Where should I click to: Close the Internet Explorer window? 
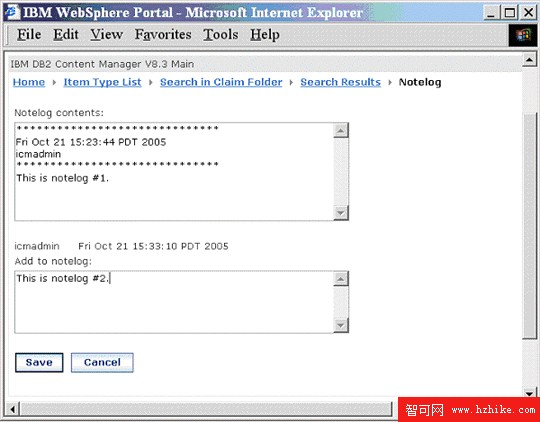click(x=528, y=13)
